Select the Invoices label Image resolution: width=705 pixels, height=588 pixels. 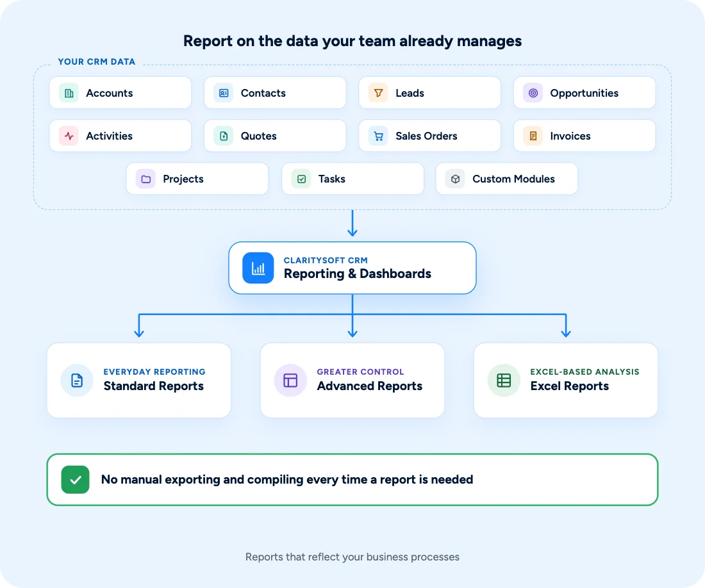pos(570,136)
